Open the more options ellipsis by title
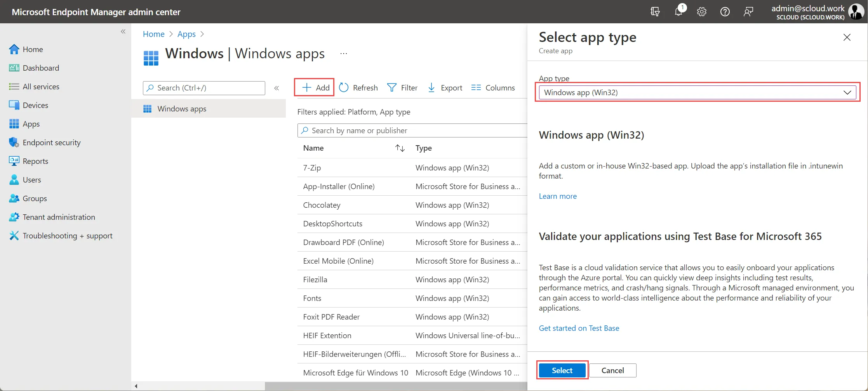Viewport: 868px width, 391px height. pyautogui.click(x=344, y=54)
